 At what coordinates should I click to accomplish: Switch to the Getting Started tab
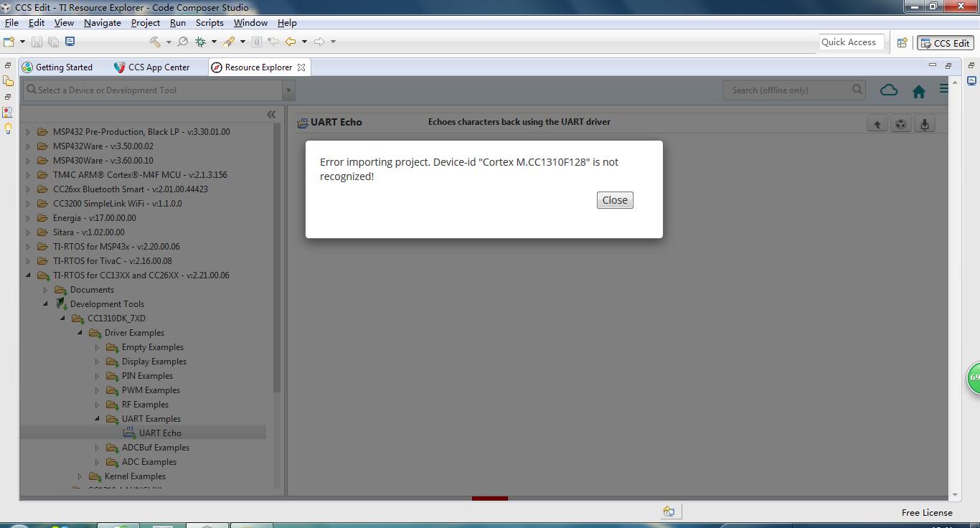click(x=57, y=67)
